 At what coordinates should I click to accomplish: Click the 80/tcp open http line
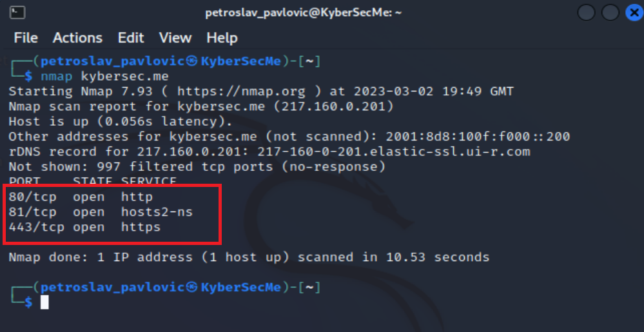[81, 197]
